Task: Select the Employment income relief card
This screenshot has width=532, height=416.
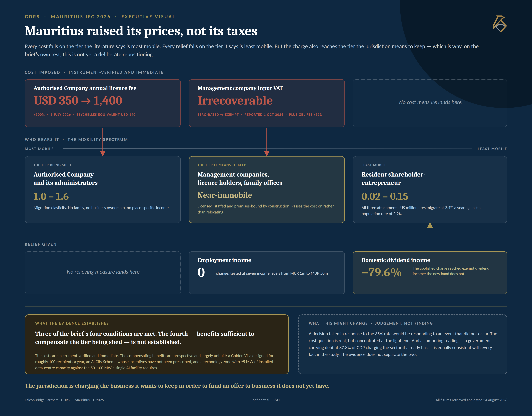Action: click(267, 273)
